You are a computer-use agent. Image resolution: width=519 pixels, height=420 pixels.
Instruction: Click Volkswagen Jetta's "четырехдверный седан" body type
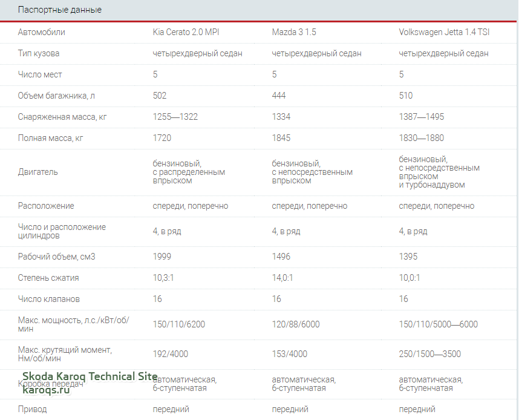(443, 53)
